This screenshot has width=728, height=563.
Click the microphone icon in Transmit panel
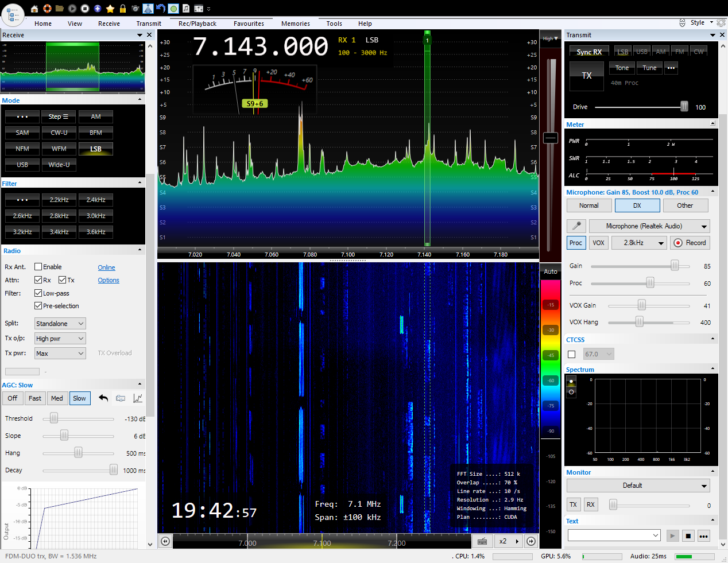(576, 226)
